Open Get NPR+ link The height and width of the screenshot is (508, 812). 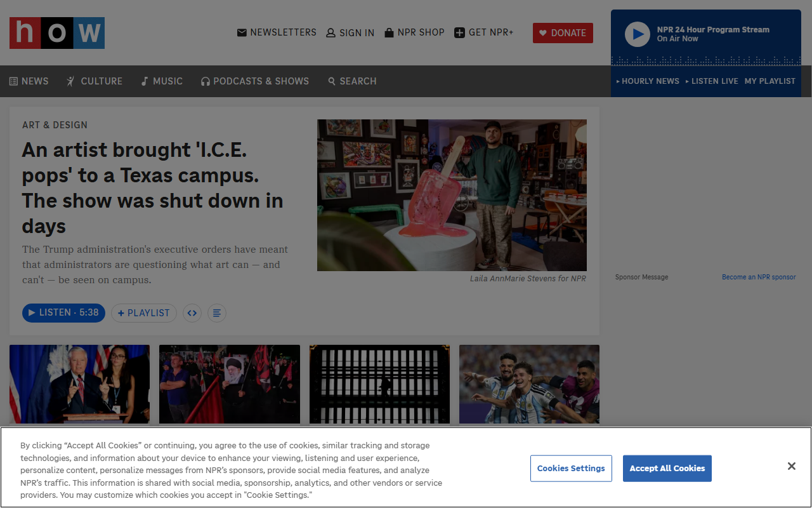click(484, 32)
